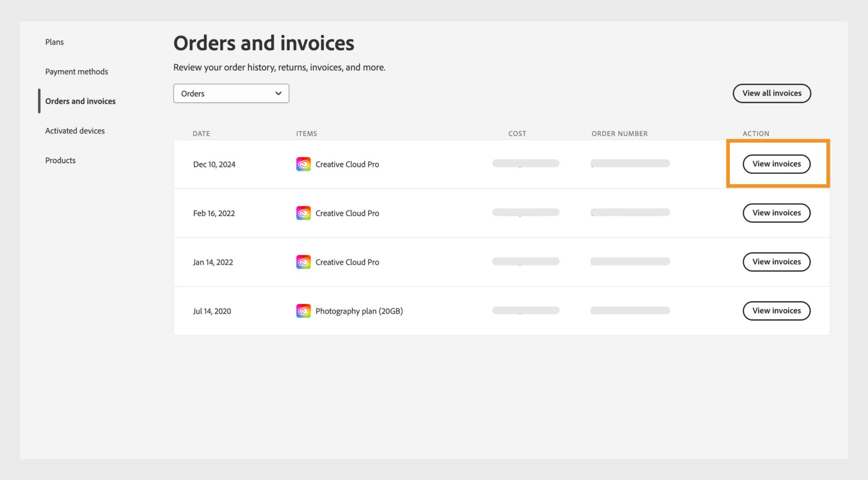
Task: Select Activated devices in the sidebar
Action: [75, 130]
